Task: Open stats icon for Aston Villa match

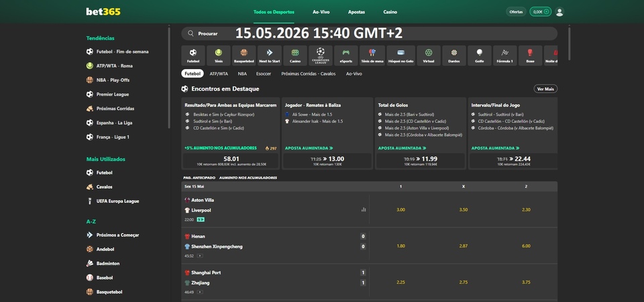Action: (364, 209)
